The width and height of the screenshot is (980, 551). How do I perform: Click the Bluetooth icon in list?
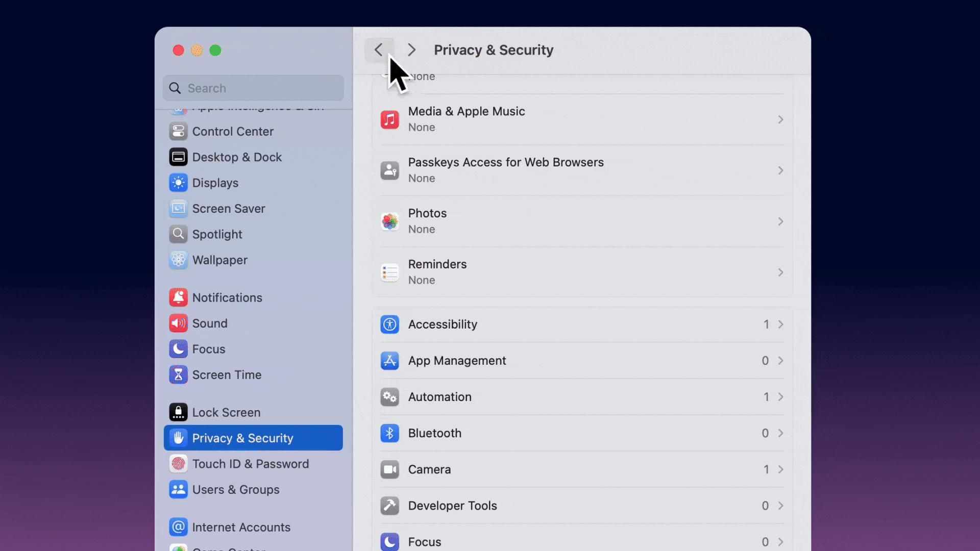[389, 433]
